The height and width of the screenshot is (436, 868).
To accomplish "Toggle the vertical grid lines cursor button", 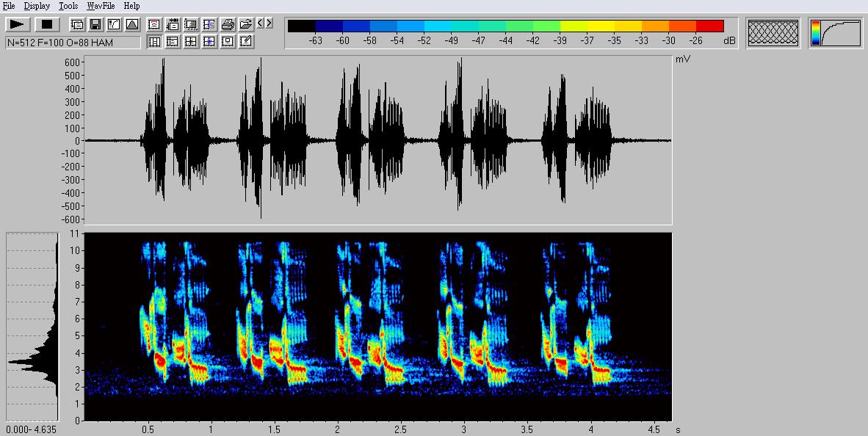I will click(x=154, y=42).
